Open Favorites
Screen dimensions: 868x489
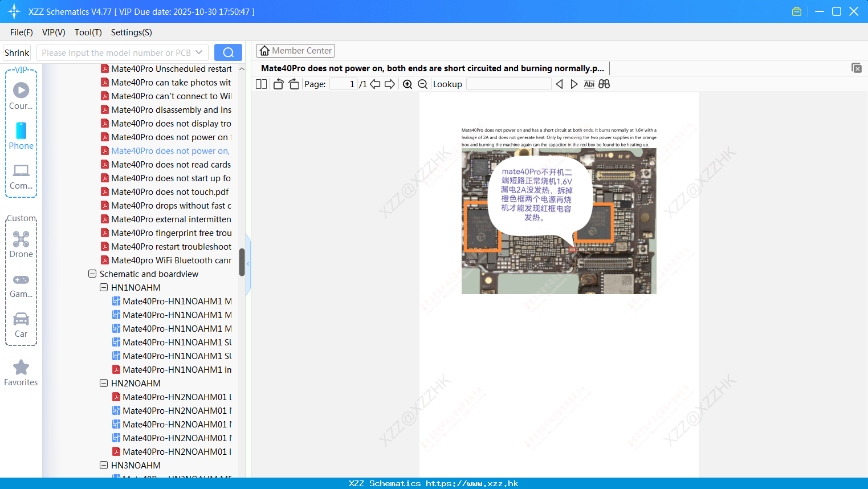pos(21,373)
